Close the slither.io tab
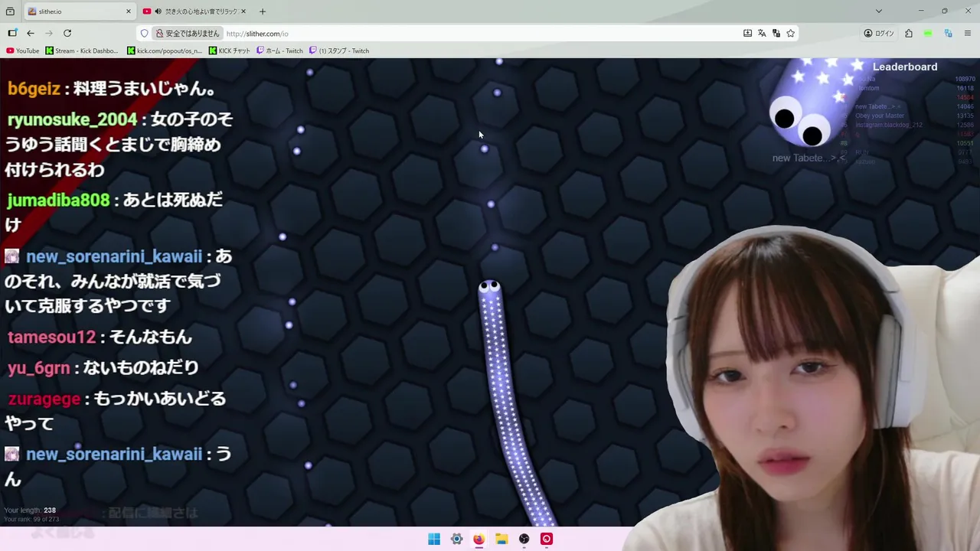The image size is (980, 551). pos(129,11)
